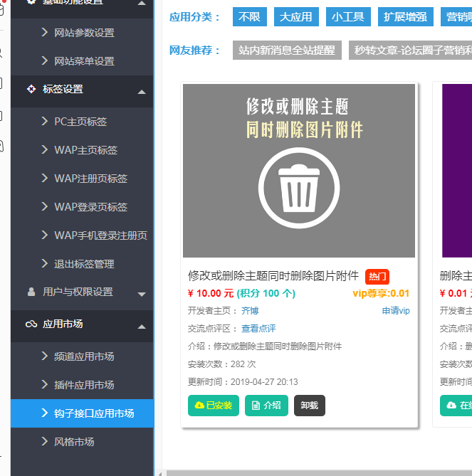Open 网站参数设置 menu item

[x=84, y=33]
